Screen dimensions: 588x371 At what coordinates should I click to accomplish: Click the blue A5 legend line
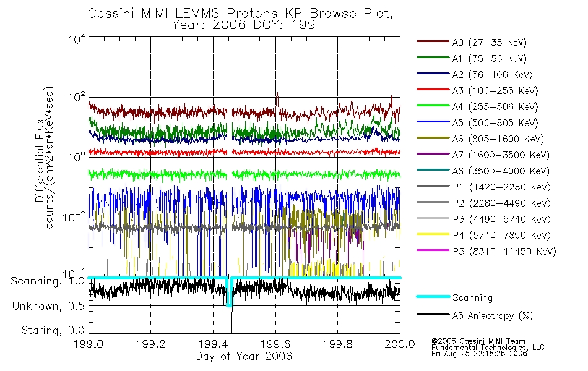[433, 122]
